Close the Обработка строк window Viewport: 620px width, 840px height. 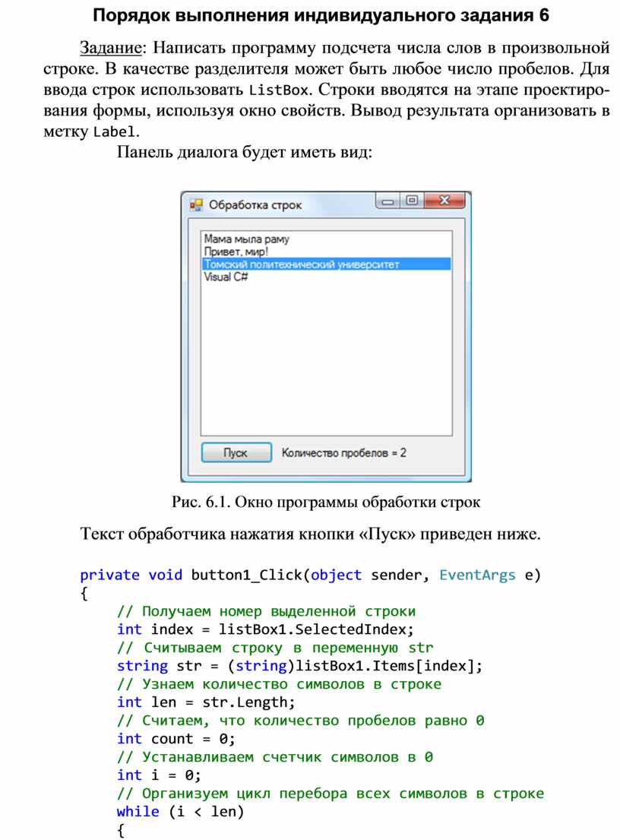(x=444, y=201)
